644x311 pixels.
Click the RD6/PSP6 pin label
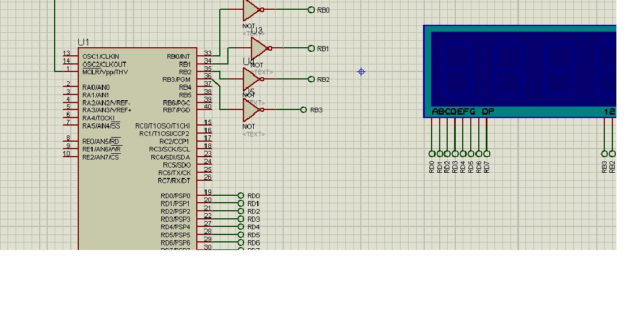coord(176,243)
